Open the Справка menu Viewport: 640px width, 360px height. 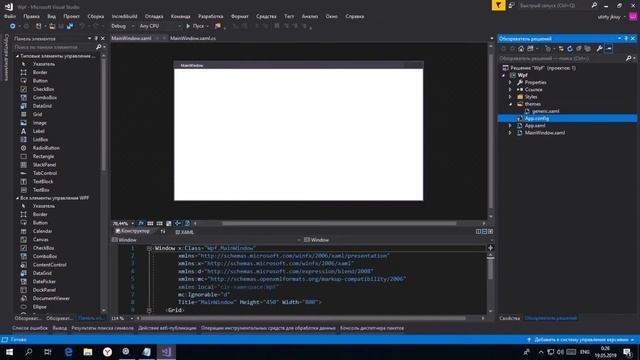[x=355, y=16]
